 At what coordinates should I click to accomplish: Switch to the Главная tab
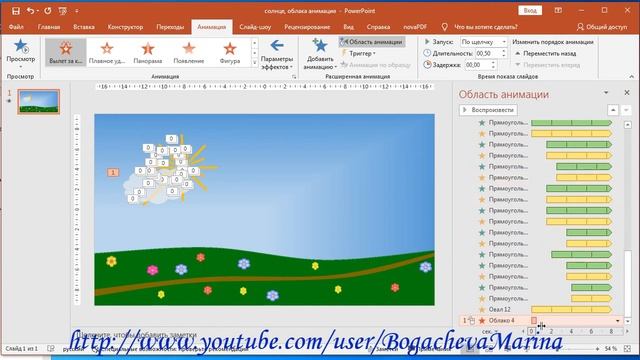pyautogui.click(x=49, y=27)
